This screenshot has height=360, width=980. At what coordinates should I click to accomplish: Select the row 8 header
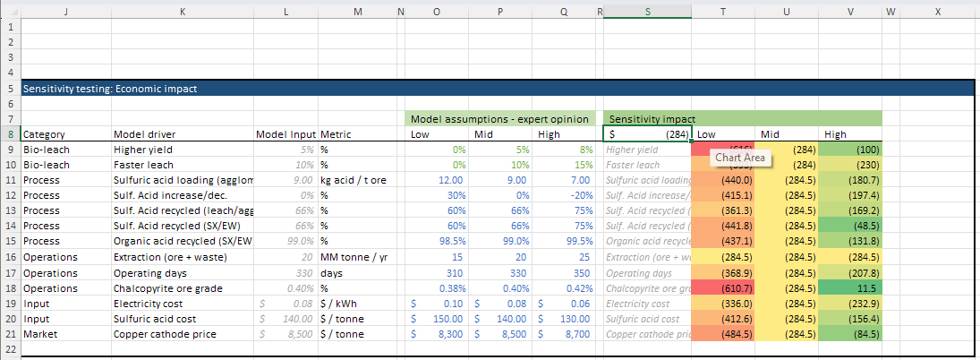[10, 133]
